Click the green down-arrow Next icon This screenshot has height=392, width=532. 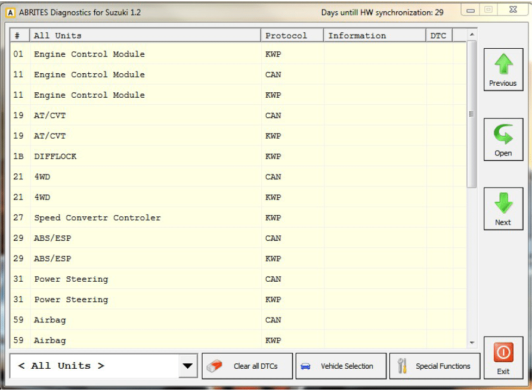[503, 204]
